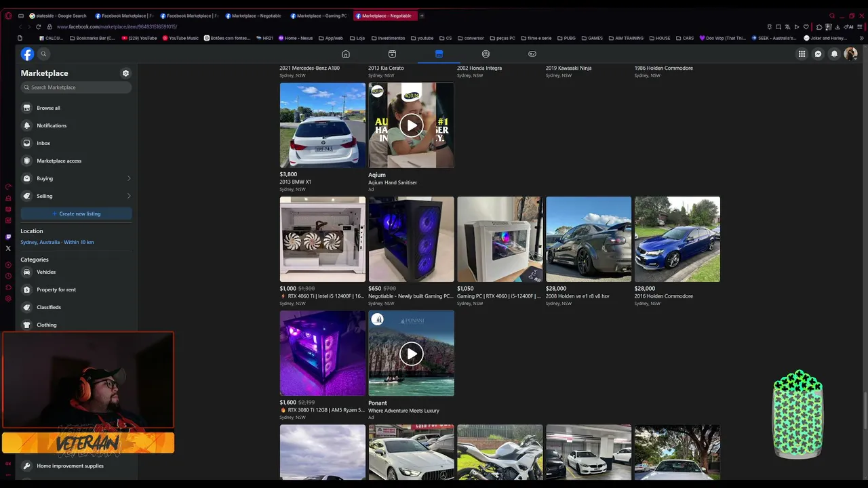Open browser downloads icon
868x488 pixels.
839,26
